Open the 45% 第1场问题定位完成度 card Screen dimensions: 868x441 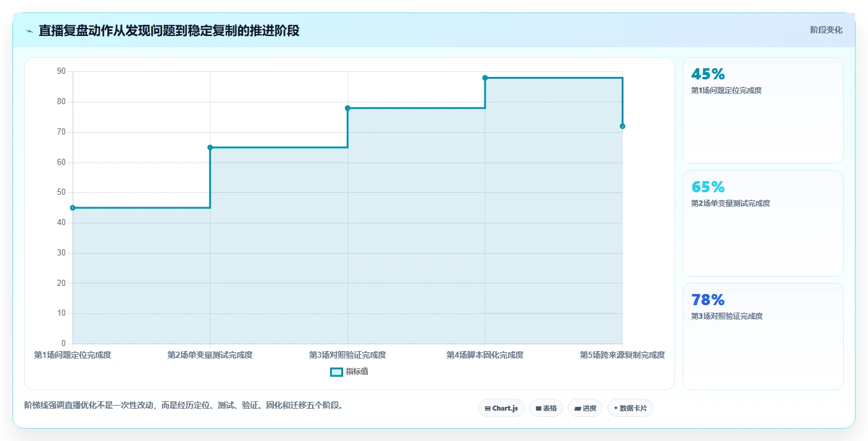pyautogui.click(x=763, y=110)
